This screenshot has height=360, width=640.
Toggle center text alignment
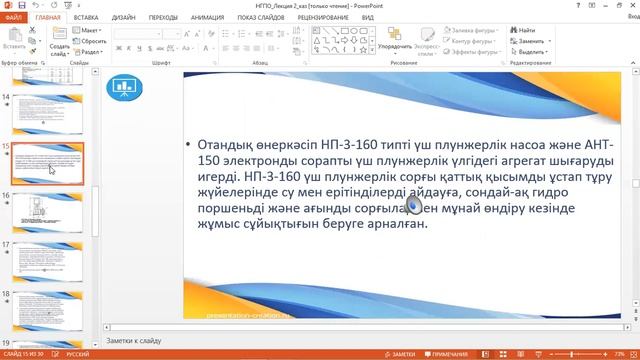click(x=236, y=48)
